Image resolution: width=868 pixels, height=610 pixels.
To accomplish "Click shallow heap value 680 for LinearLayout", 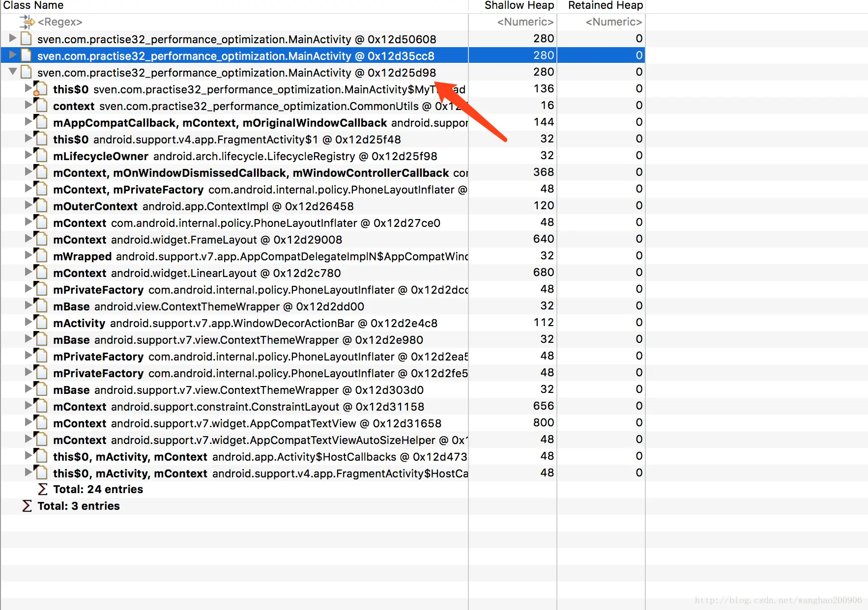I will (x=544, y=272).
